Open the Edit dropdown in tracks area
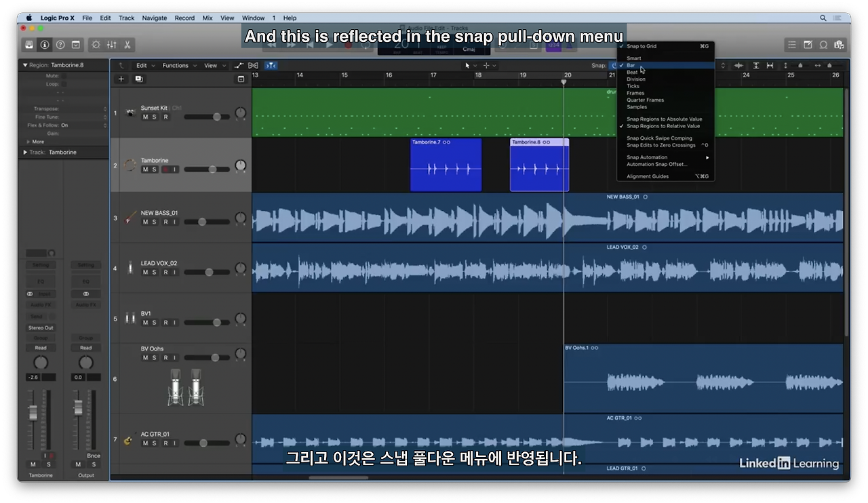The image size is (868, 503). click(x=144, y=66)
